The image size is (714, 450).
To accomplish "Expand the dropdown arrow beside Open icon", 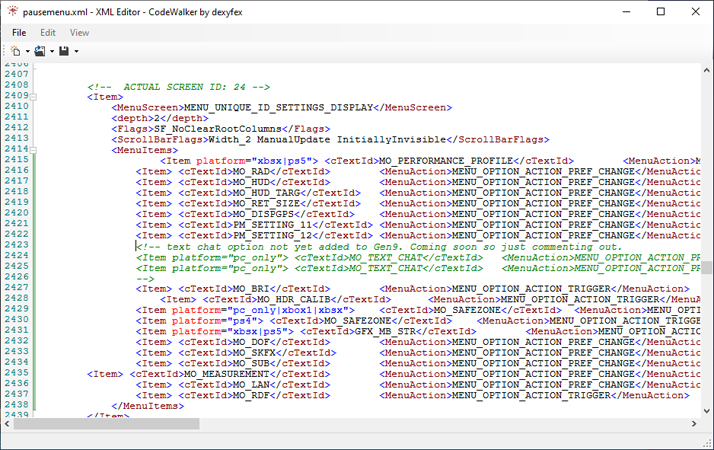I will tap(50, 51).
